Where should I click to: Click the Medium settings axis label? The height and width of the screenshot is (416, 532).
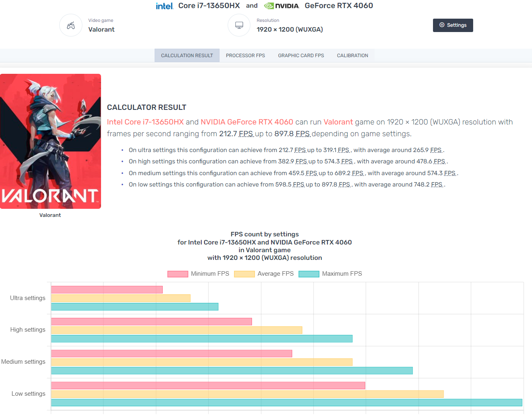(x=23, y=362)
